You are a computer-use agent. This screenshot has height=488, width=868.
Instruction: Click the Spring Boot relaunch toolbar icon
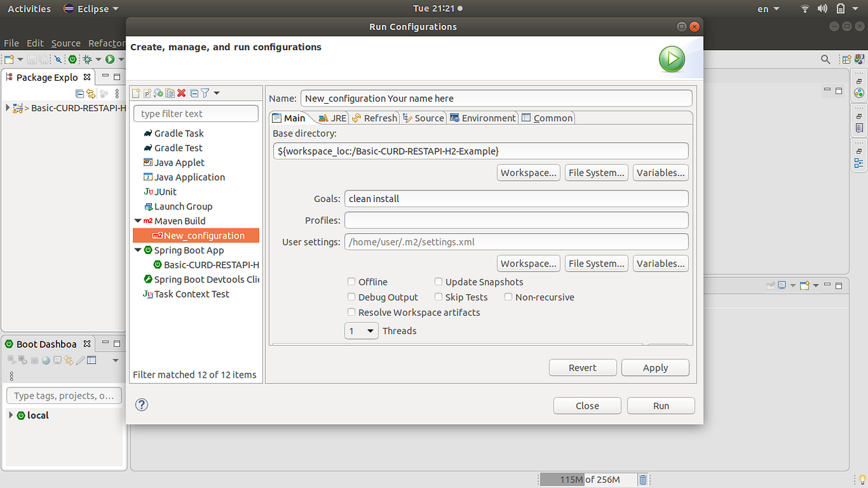coord(73,60)
